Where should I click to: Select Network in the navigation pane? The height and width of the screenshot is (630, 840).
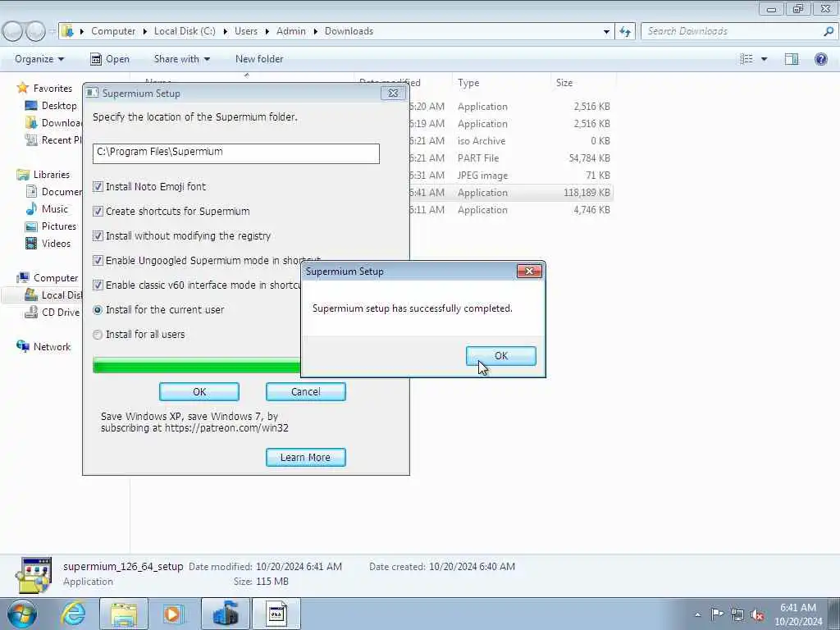43,347
